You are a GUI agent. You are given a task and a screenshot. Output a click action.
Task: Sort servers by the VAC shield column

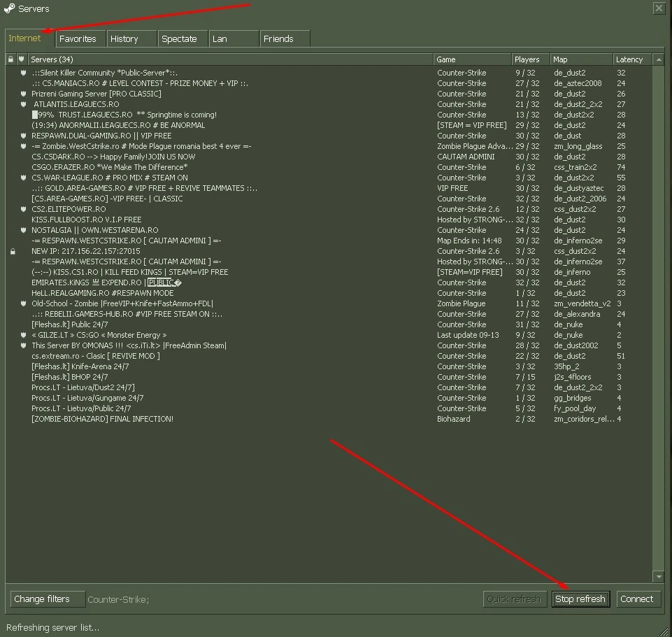[x=22, y=59]
